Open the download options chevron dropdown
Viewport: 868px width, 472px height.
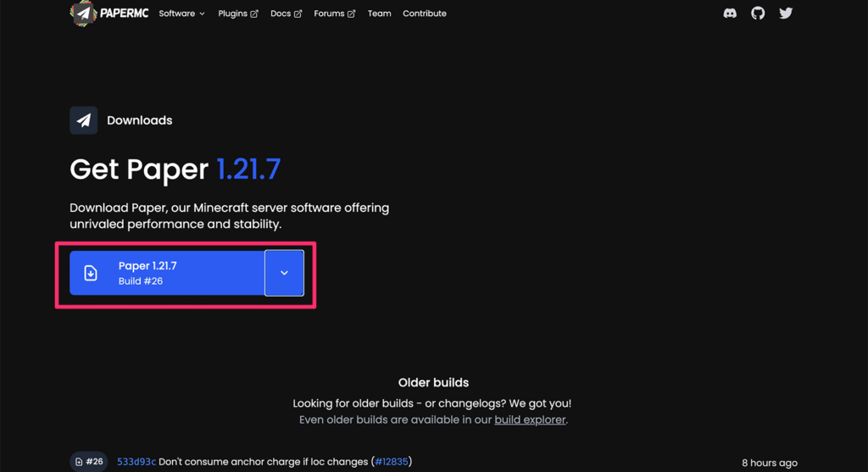pyautogui.click(x=284, y=273)
